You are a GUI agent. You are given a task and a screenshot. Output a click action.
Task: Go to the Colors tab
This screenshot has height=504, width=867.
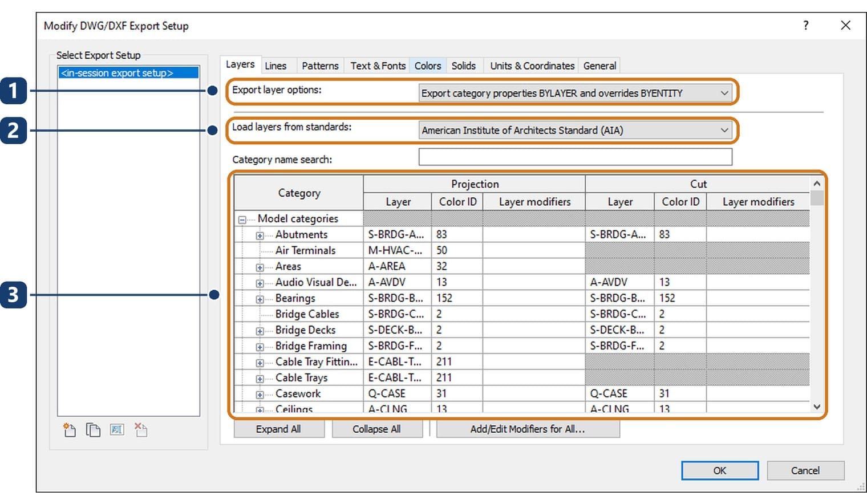[x=428, y=66]
